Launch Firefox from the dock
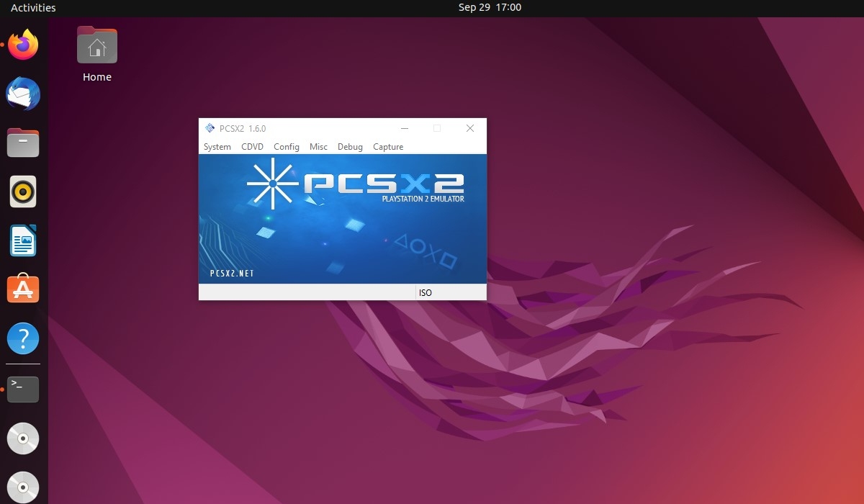 point(23,45)
